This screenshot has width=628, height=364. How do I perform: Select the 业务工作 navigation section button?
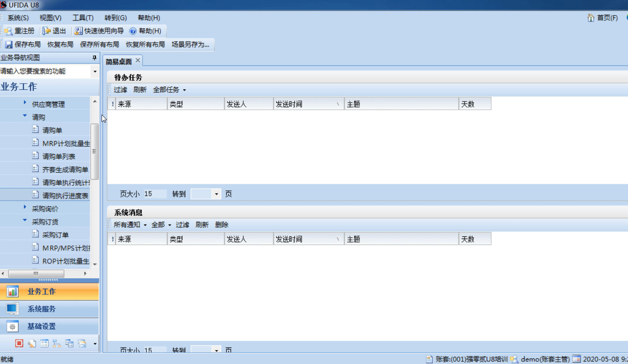click(49, 292)
